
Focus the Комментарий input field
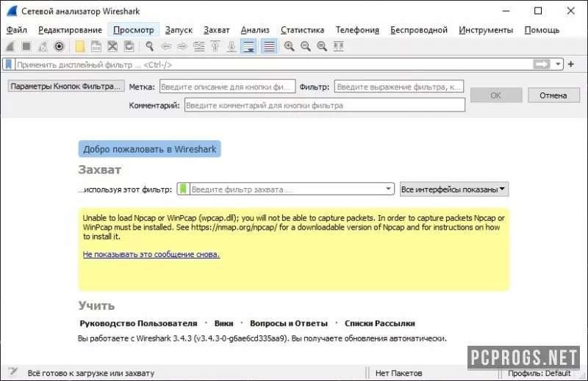[x=325, y=105]
